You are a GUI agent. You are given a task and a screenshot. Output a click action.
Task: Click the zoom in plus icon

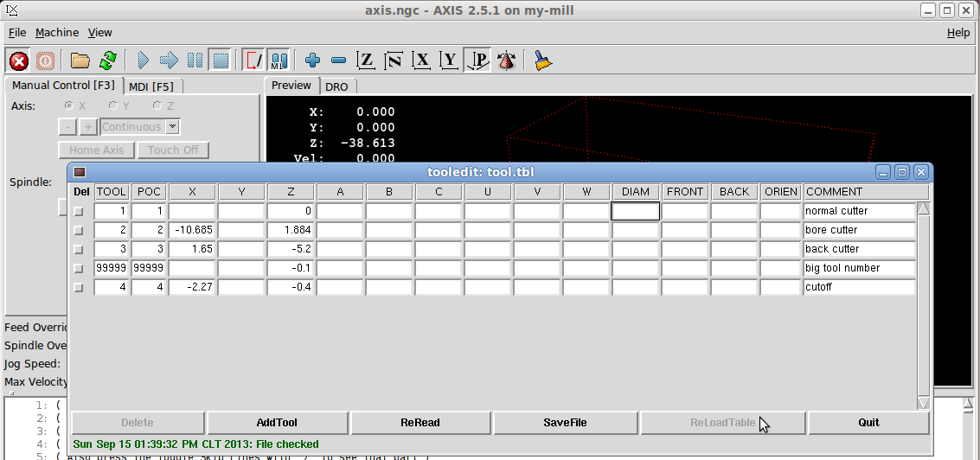(313, 61)
